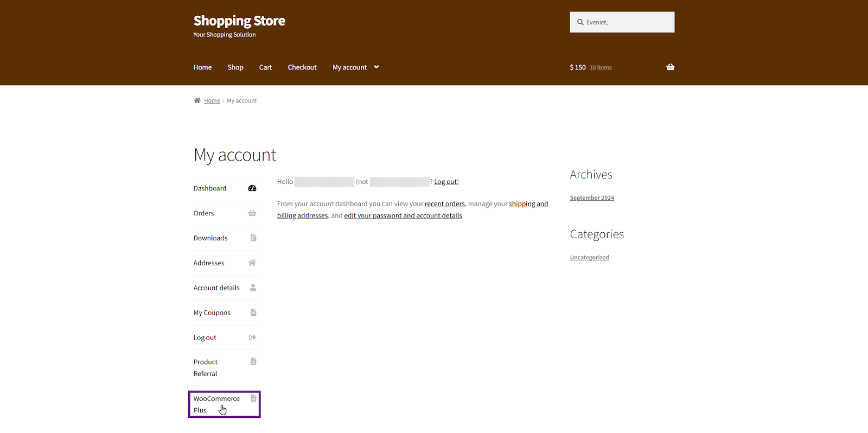Click the My Coupons document icon
Viewport: 868px width, 433px height.
253,313
